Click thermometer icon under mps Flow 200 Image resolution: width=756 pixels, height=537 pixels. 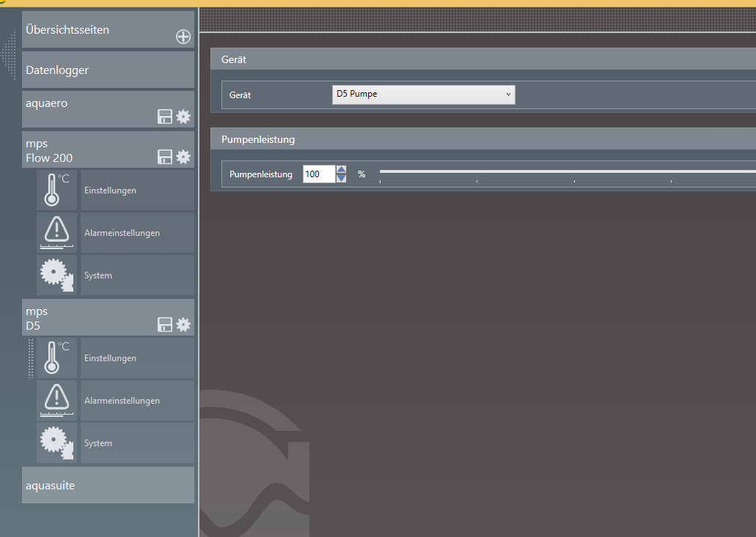[56, 190]
